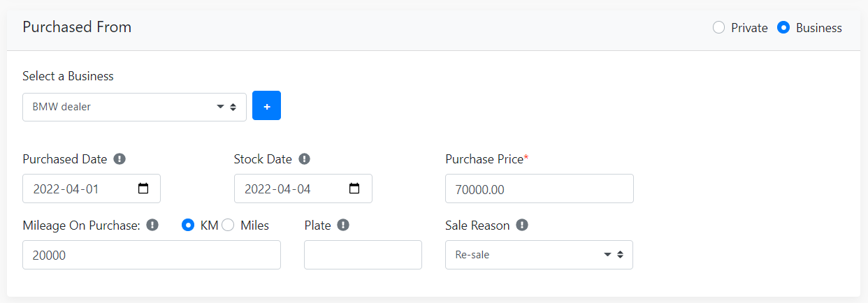Image resolution: width=868 pixels, height=303 pixels.
Task: Add a new business with plus button
Action: pyautogui.click(x=266, y=105)
